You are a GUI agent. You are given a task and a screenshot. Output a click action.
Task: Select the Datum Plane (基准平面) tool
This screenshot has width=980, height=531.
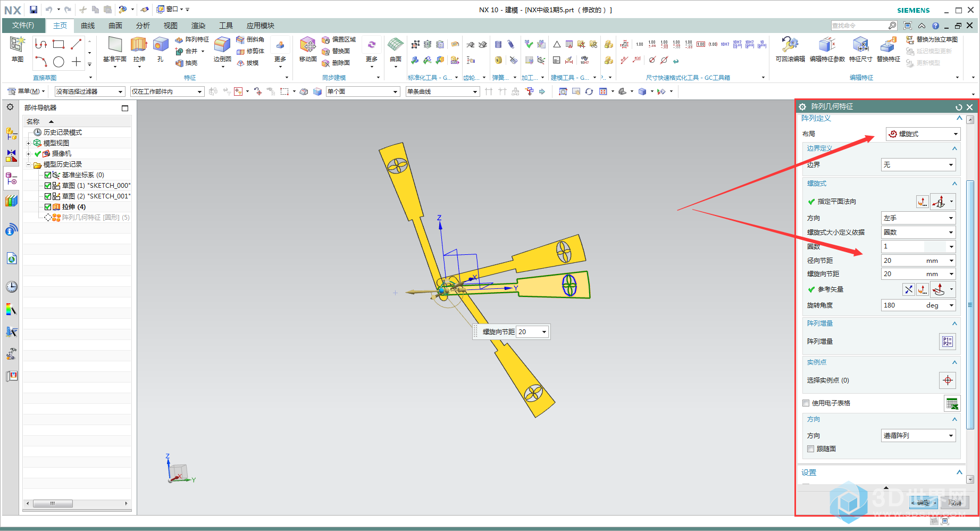pos(115,49)
